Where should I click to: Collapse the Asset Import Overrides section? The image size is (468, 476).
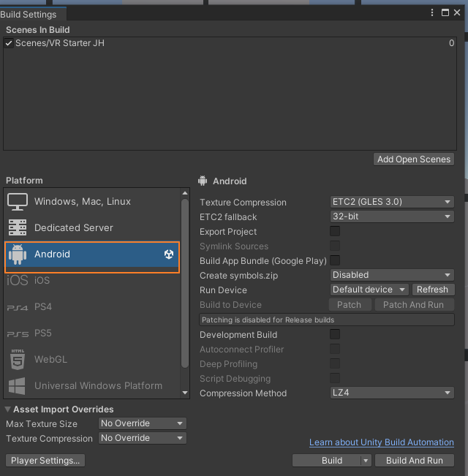click(8, 409)
